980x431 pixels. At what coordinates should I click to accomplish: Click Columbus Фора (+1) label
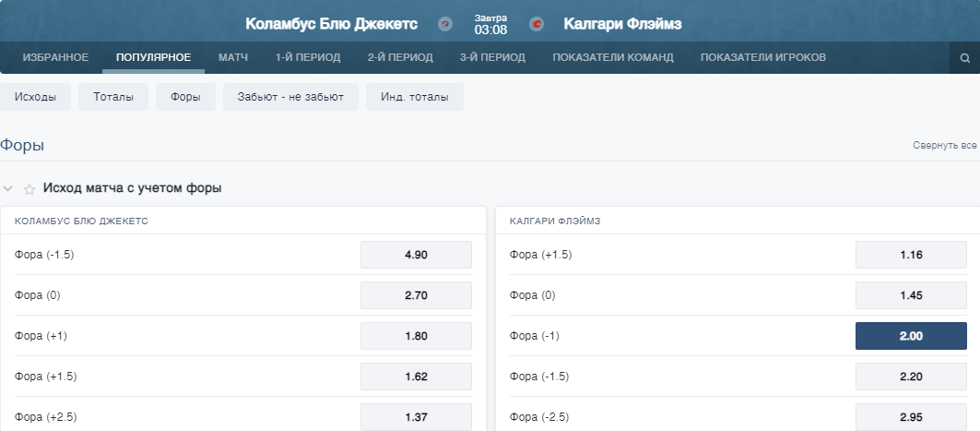pos(41,336)
